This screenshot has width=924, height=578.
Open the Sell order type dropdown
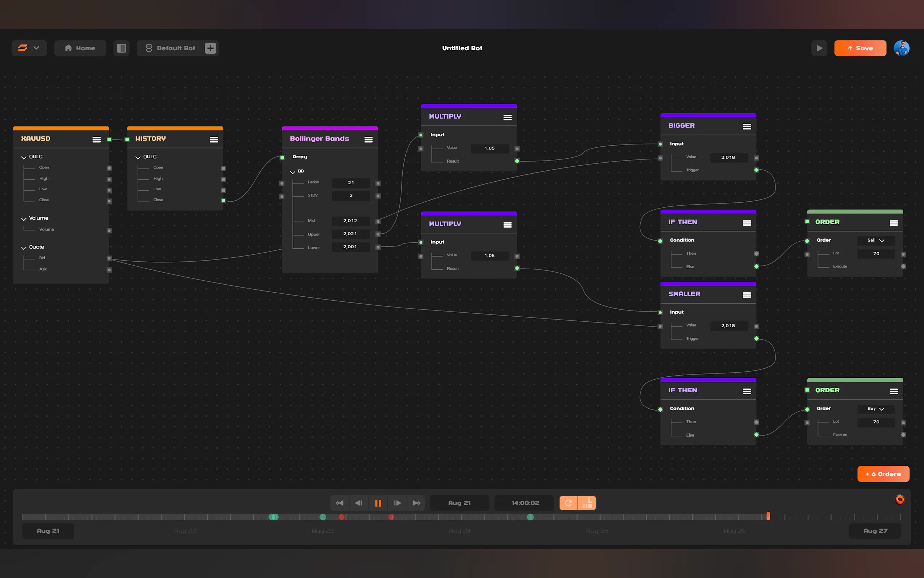click(876, 241)
